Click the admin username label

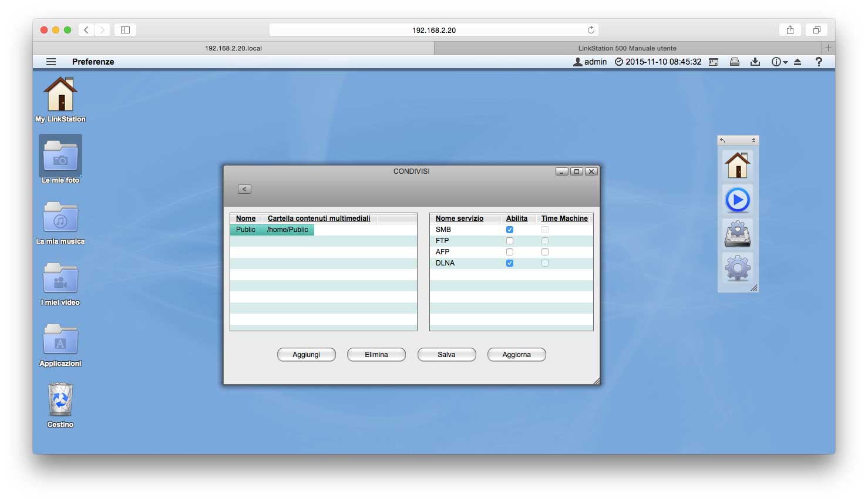596,62
